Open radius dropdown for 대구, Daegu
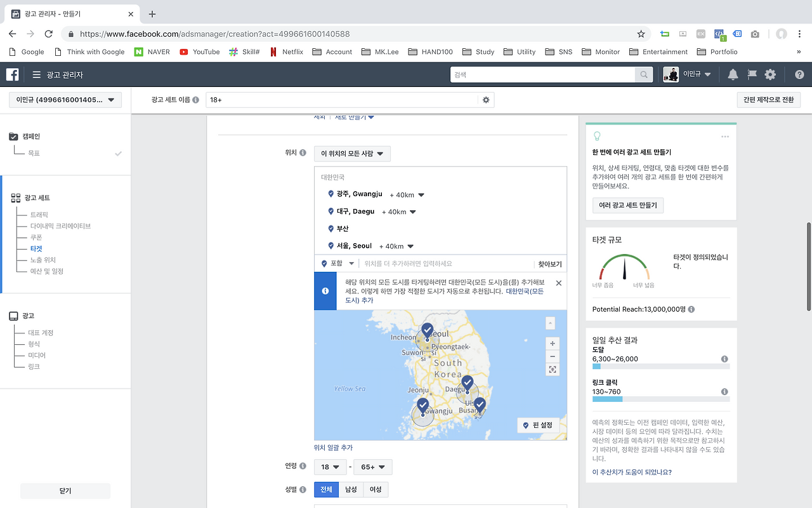This screenshot has height=508, width=812. (x=399, y=212)
